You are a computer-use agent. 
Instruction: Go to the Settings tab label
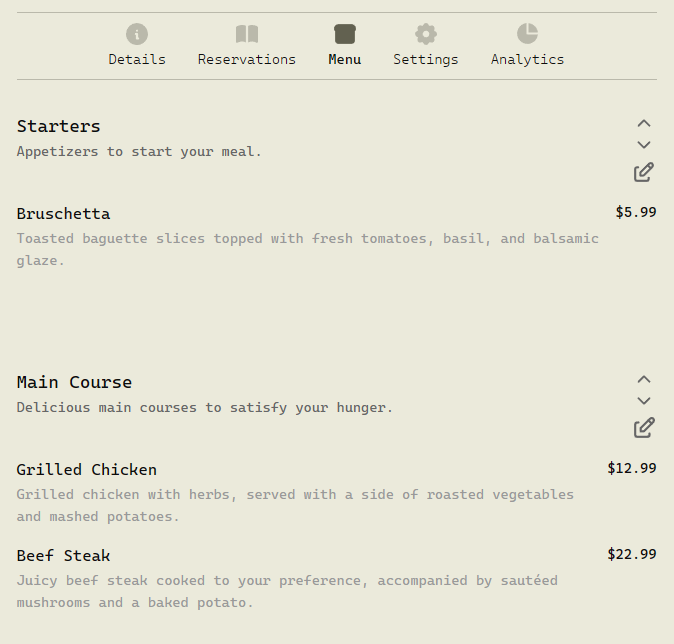click(x=426, y=60)
